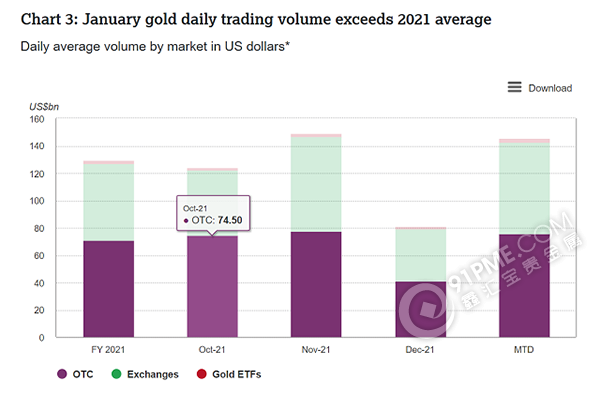Select the Oct-21 highlighted OTC bar
The height and width of the screenshot is (395, 600).
[x=212, y=286]
